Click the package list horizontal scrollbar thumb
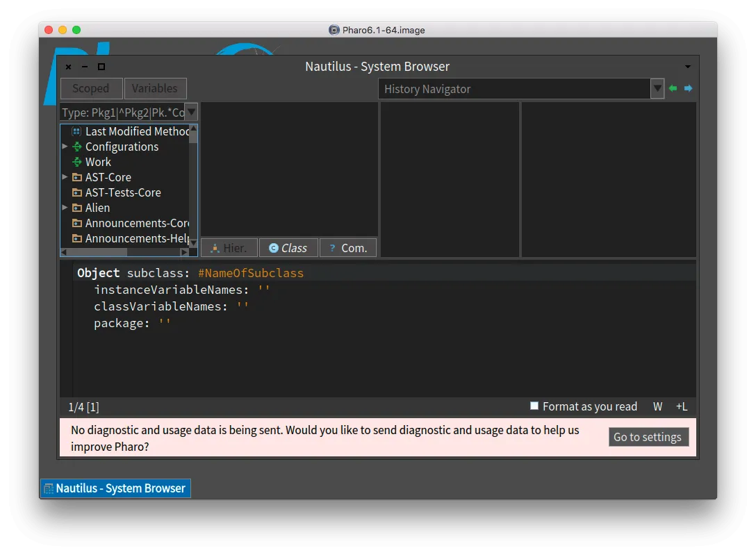756x555 pixels. [x=97, y=252]
